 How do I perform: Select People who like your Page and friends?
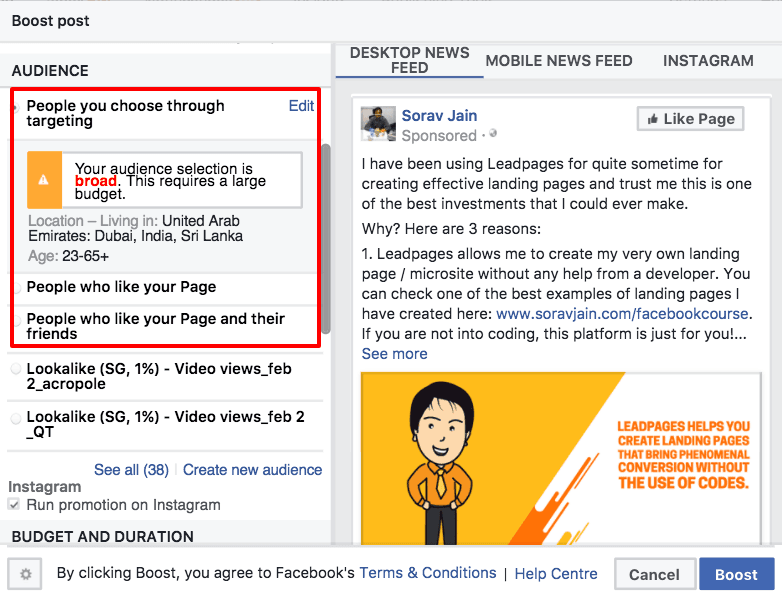[x=16, y=320]
